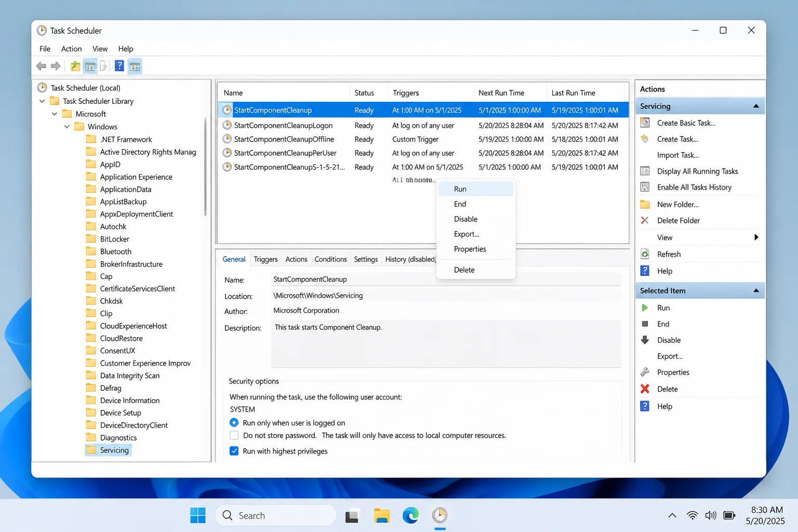Click Export under Selected Item
The image size is (798, 532).
670,356
